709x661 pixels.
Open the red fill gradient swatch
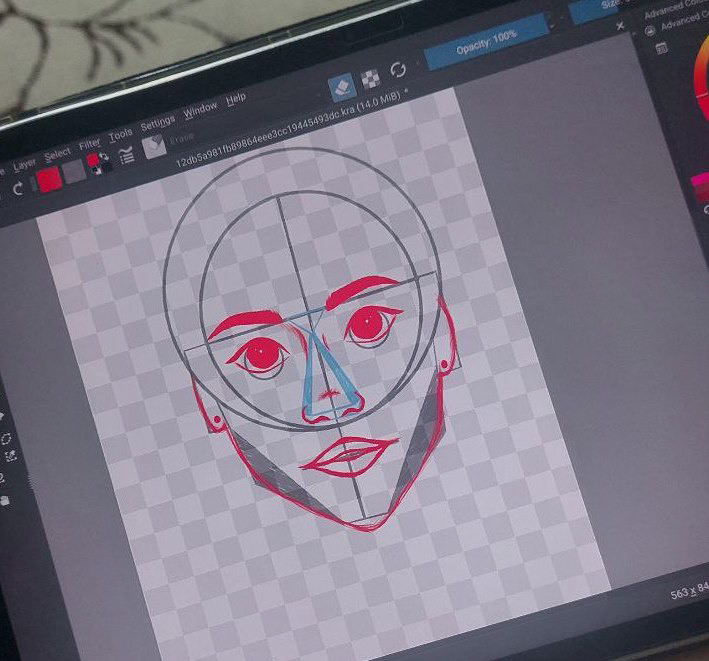(x=49, y=179)
